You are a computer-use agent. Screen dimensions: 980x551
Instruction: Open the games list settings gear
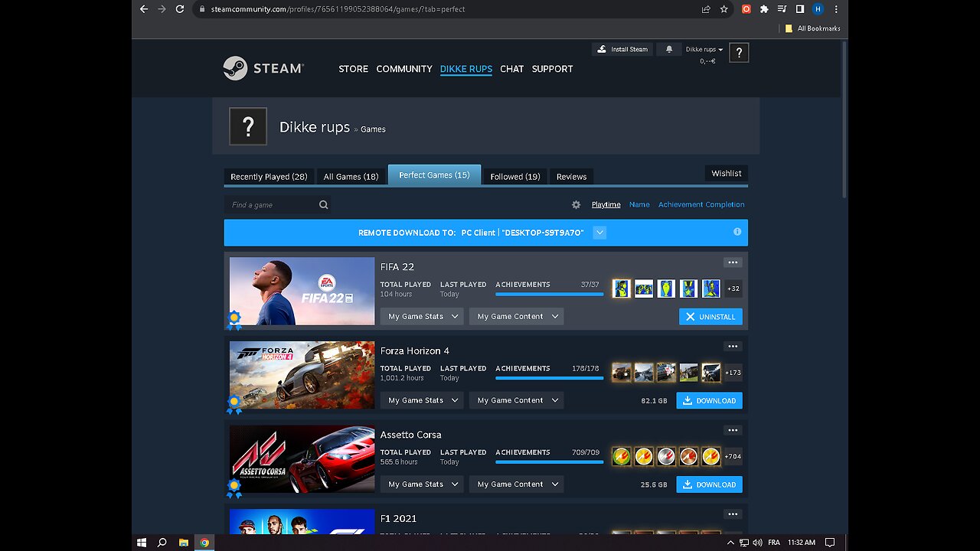click(576, 204)
